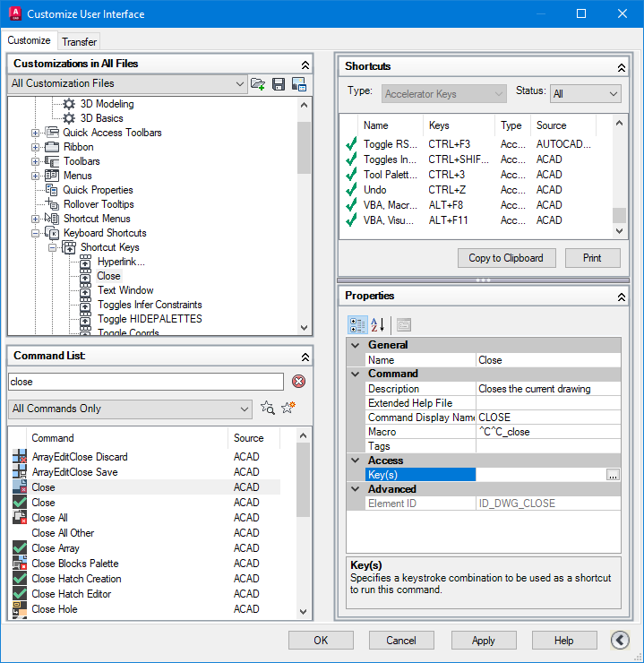Collapse the Shortcut Keys tree node

pyautogui.click(x=53, y=248)
